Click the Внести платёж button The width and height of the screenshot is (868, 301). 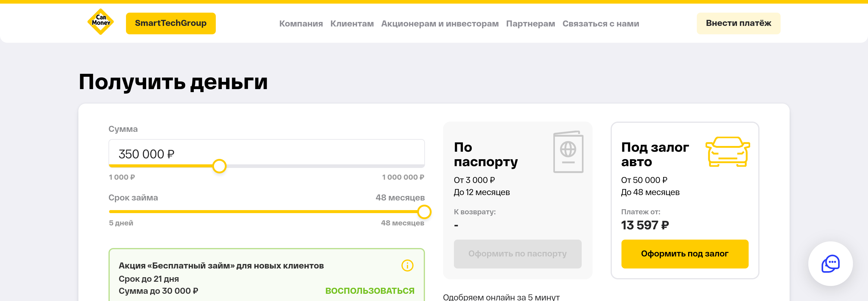coord(738,23)
